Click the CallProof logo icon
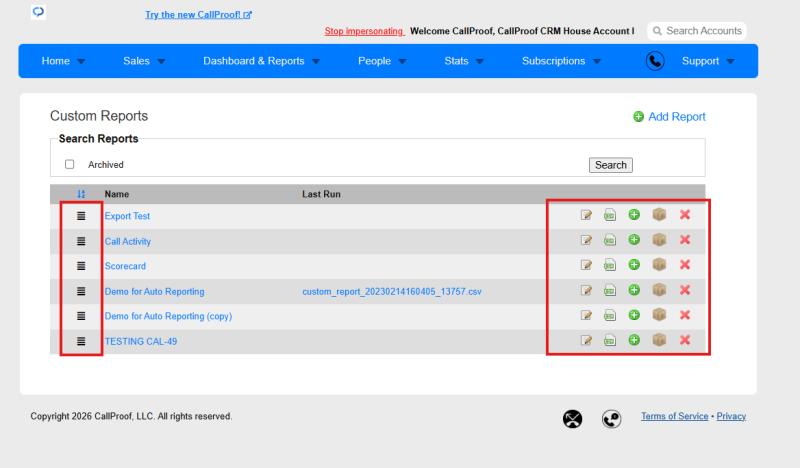 click(38, 12)
